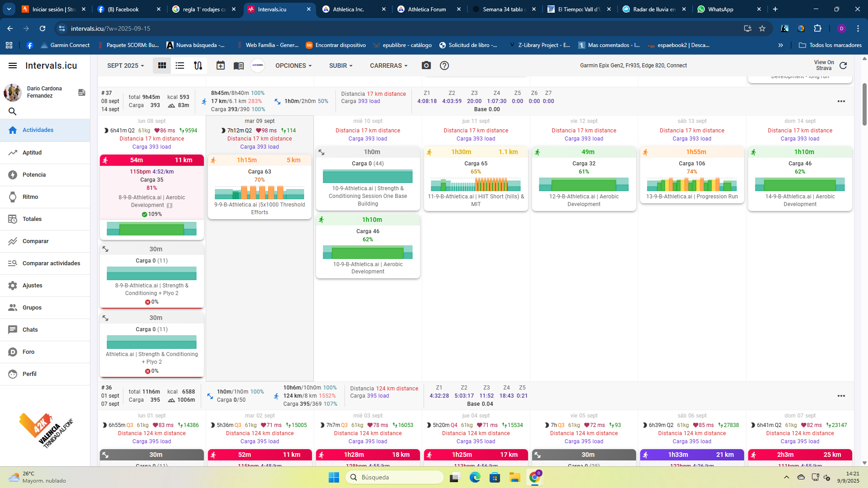Open the OPCIONES dropdown
Image resolution: width=868 pixels, height=488 pixels.
tap(293, 66)
